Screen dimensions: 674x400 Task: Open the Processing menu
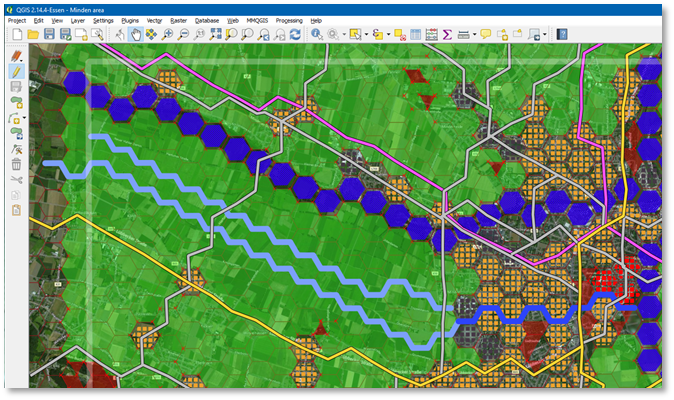pyautogui.click(x=289, y=20)
